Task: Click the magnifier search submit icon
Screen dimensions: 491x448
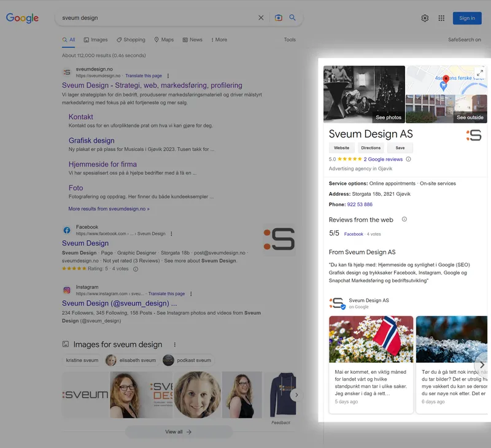Action: click(292, 18)
